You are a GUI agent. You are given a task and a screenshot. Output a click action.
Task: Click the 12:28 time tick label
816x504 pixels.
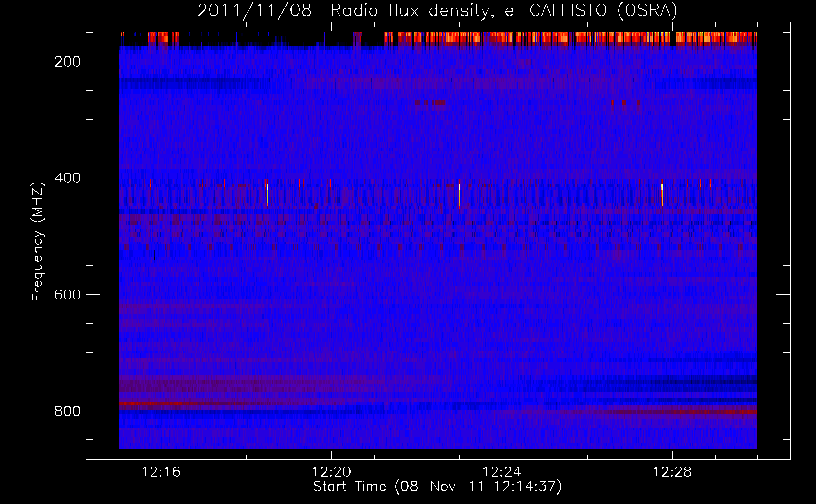672,472
